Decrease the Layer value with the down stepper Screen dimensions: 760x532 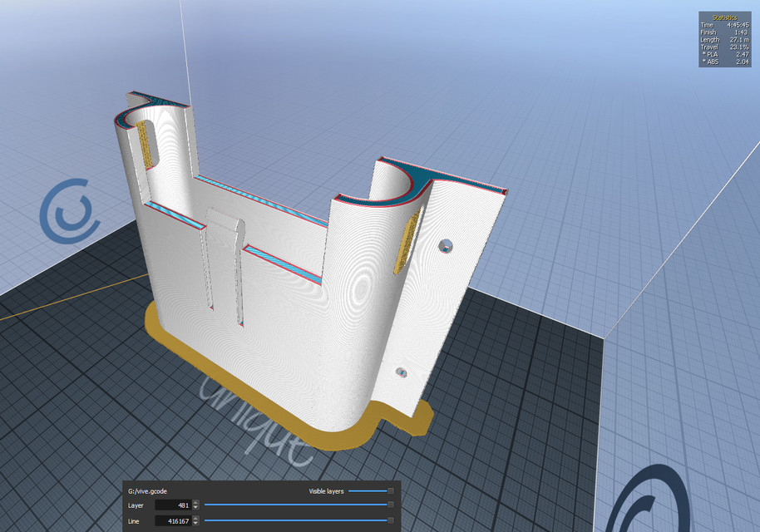coord(195,508)
